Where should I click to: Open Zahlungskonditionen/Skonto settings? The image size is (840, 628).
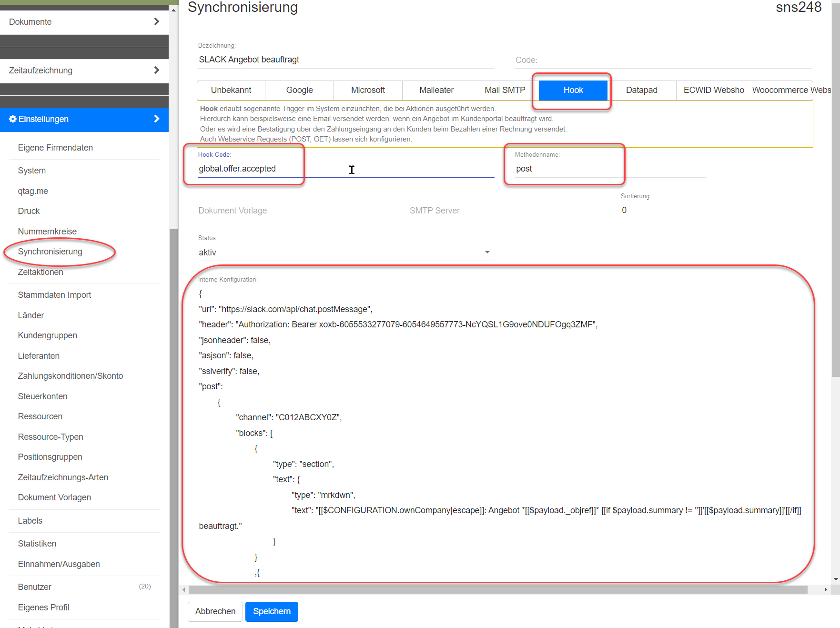(x=71, y=376)
